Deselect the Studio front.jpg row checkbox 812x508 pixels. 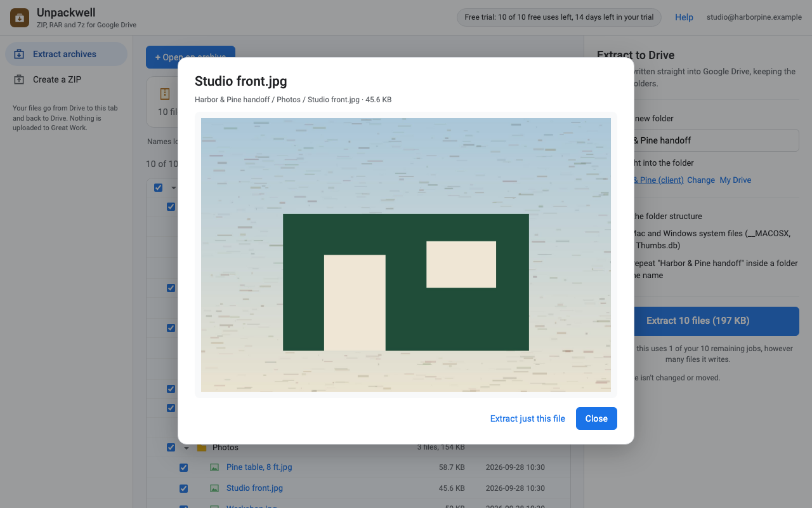(x=183, y=488)
